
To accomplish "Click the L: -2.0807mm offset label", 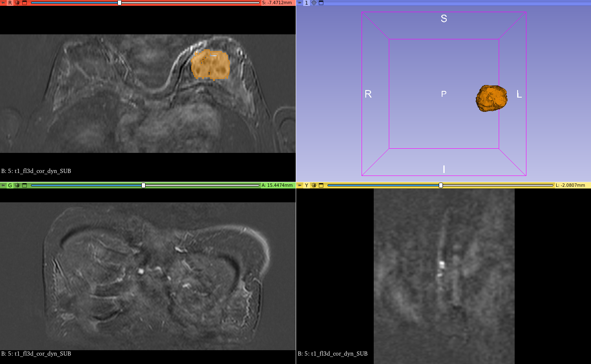I will tap(571, 185).
